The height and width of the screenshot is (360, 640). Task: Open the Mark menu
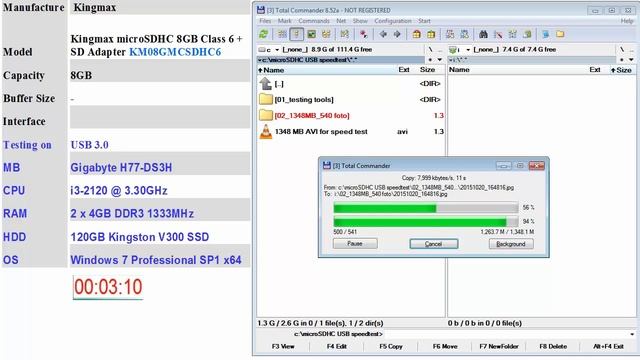tap(284, 21)
